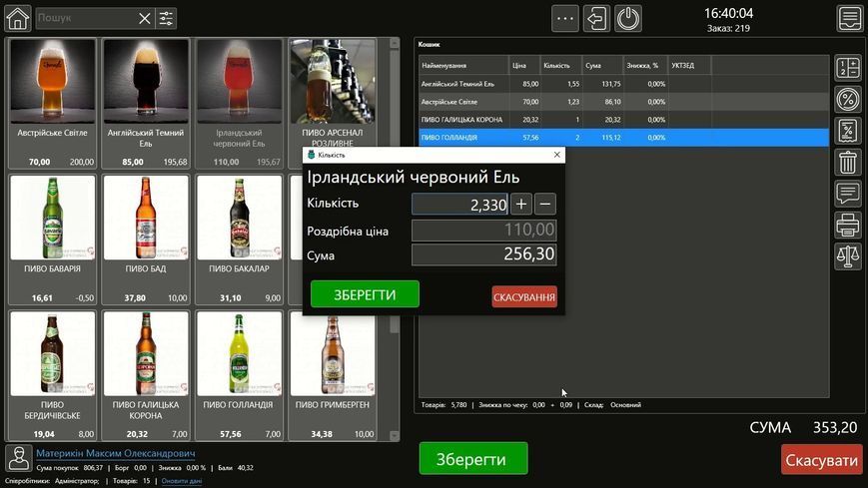
Task: Click the power shutdown icon
Action: (x=628, y=19)
